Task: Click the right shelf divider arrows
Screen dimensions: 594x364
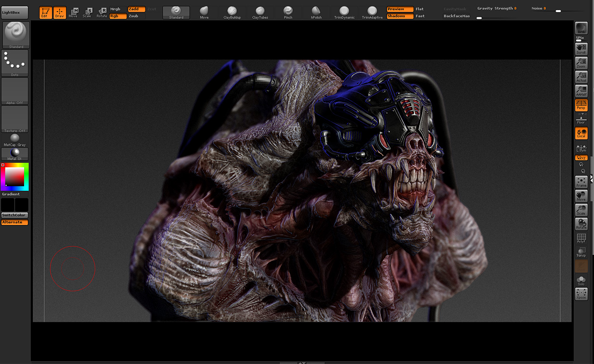Action: 592,179
